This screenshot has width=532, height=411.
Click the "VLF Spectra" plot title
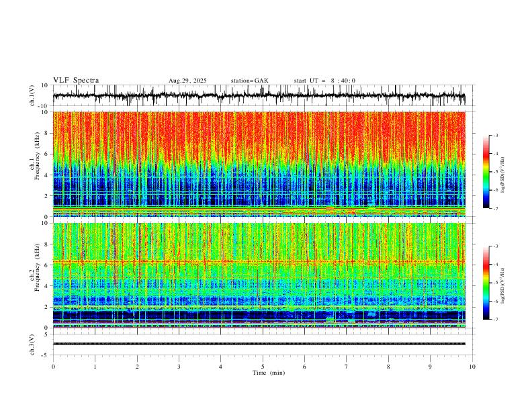point(76,81)
